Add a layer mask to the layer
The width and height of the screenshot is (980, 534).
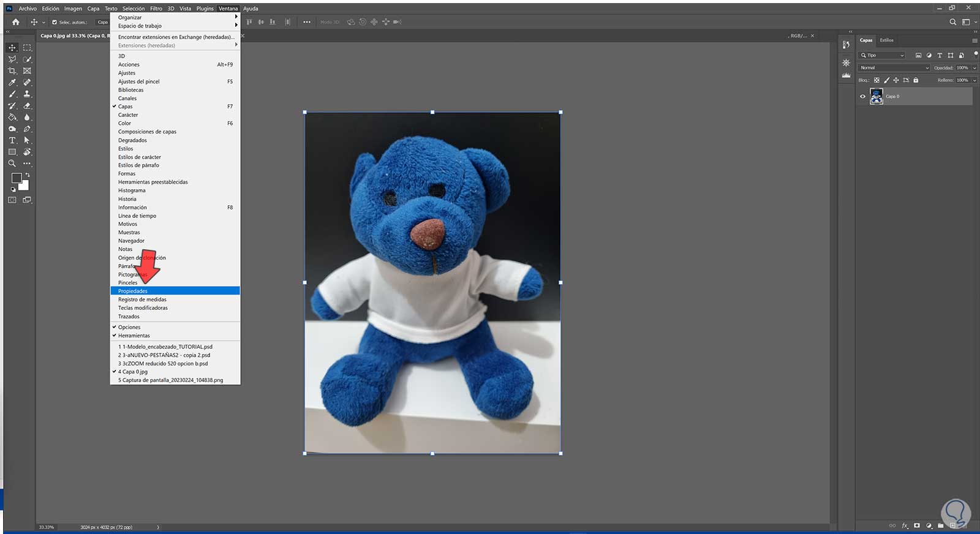pyautogui.click(x=917, y=525)
